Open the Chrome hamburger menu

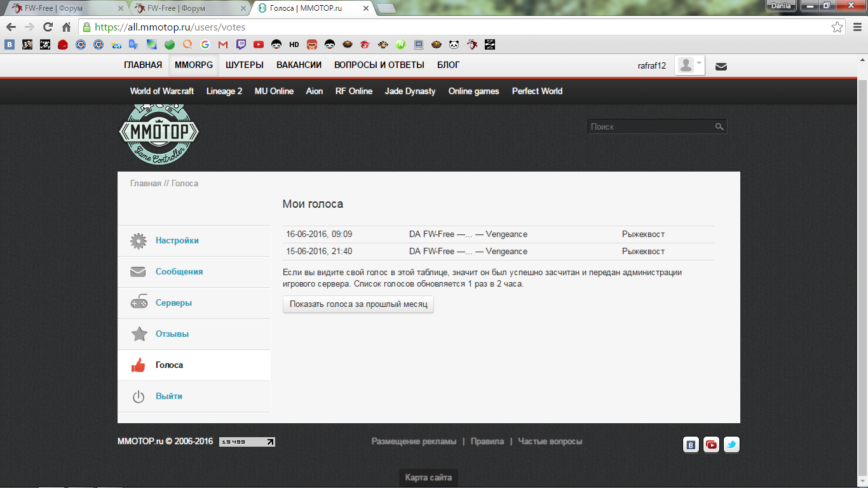[x=855, y=27]
